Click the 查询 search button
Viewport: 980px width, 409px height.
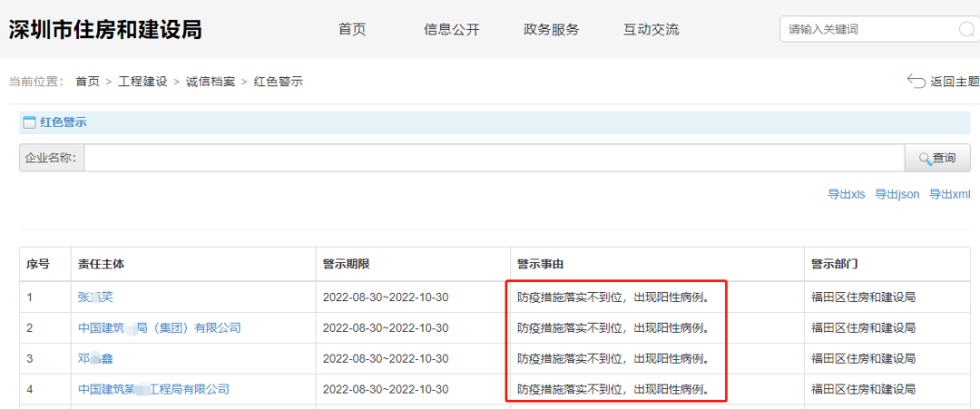(x=937, y=158)
